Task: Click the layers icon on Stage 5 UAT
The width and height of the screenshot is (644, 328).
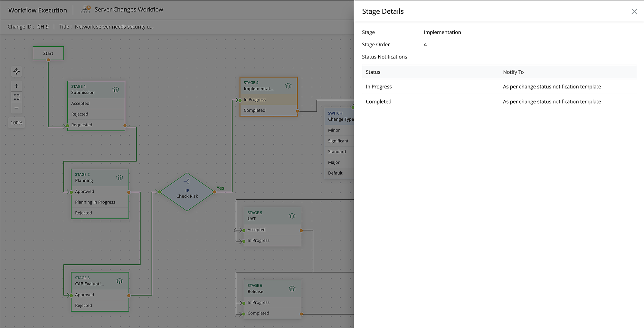Action: tap(292, 216)
